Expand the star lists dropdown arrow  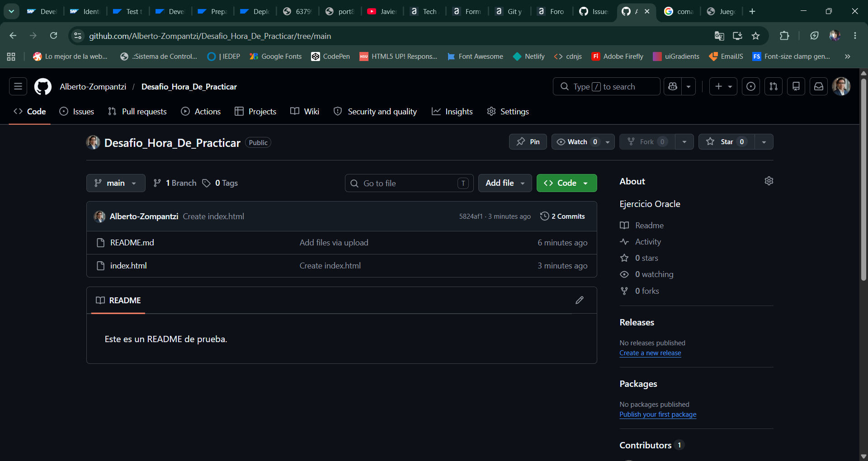point(764,142)
